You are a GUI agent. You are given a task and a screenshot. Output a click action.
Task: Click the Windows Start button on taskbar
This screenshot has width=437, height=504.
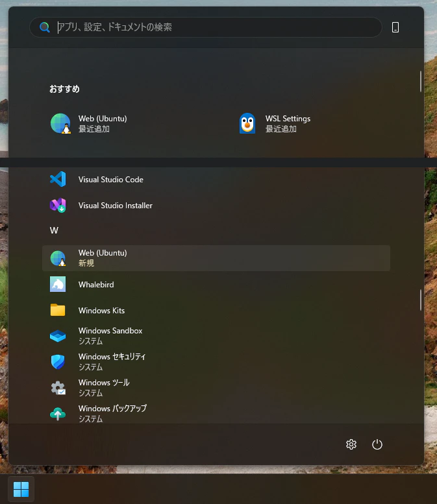[21, 489]
